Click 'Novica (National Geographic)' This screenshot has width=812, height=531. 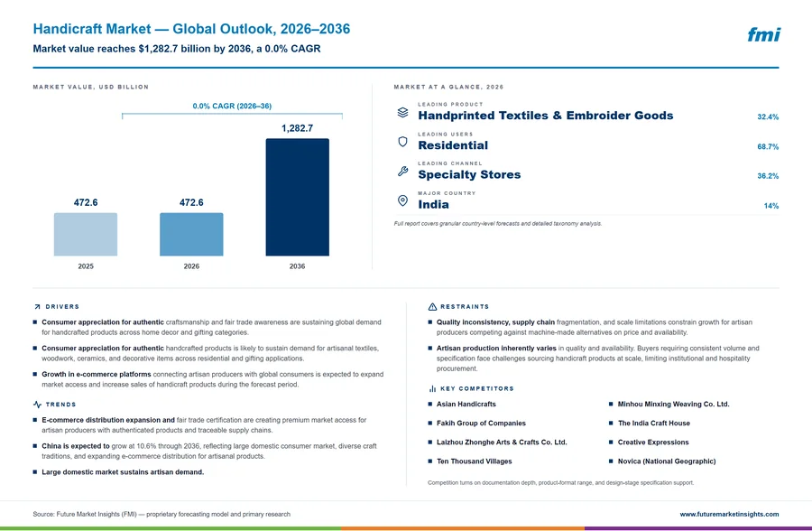pos(667,461)
